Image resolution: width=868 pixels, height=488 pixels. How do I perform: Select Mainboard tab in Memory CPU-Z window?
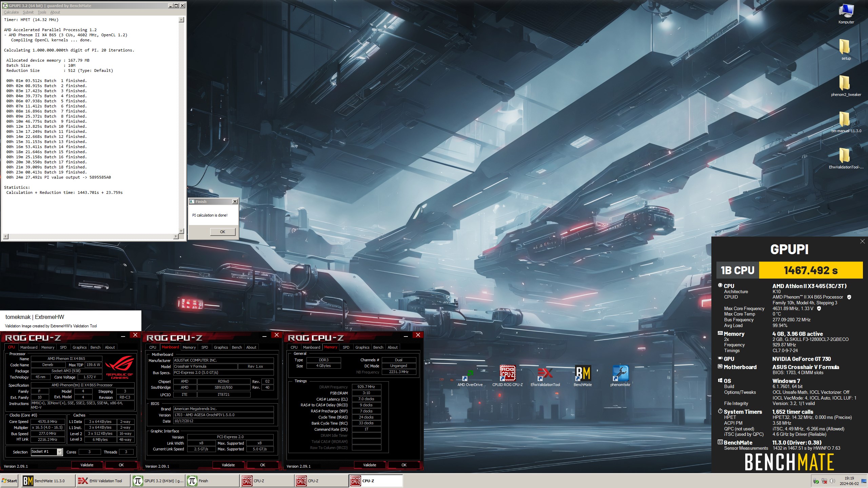pos(312,347)
